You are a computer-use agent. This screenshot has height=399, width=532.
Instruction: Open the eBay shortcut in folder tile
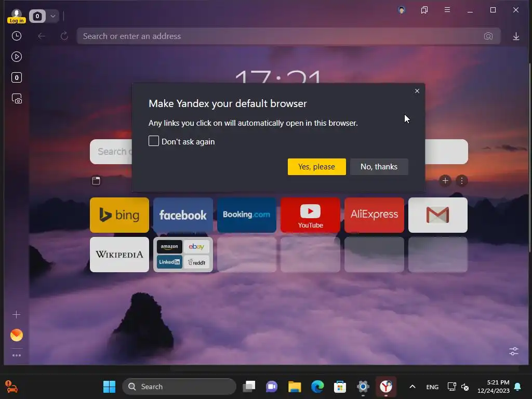click(x=196, y=247)
